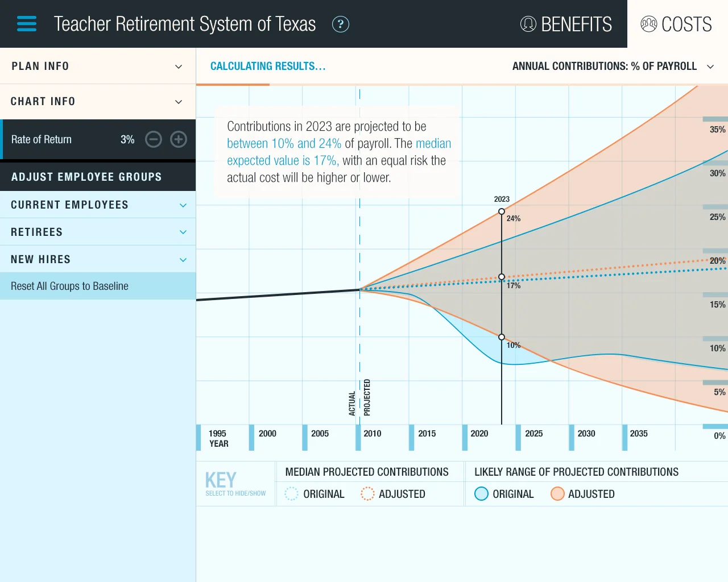This screenshot has width=728, height=582.
Task: Click the 1995 year label on axis
Action: [217, 433]
